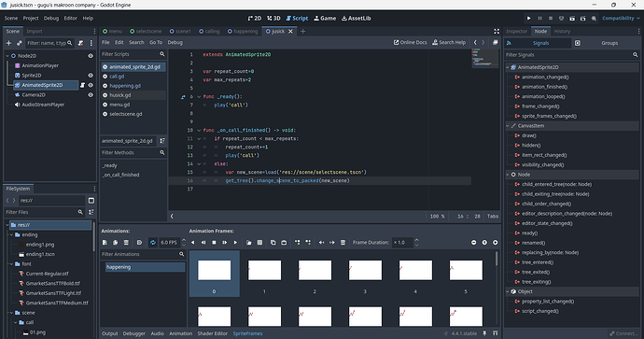Open Online Docs link
This screenshot has width=644, height=339.
point(411,42)
